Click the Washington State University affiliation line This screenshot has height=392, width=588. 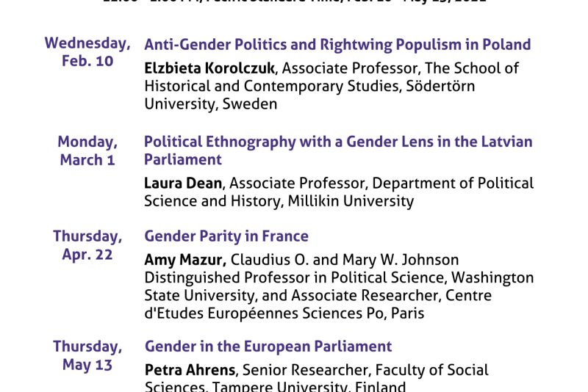pos(339,287)
